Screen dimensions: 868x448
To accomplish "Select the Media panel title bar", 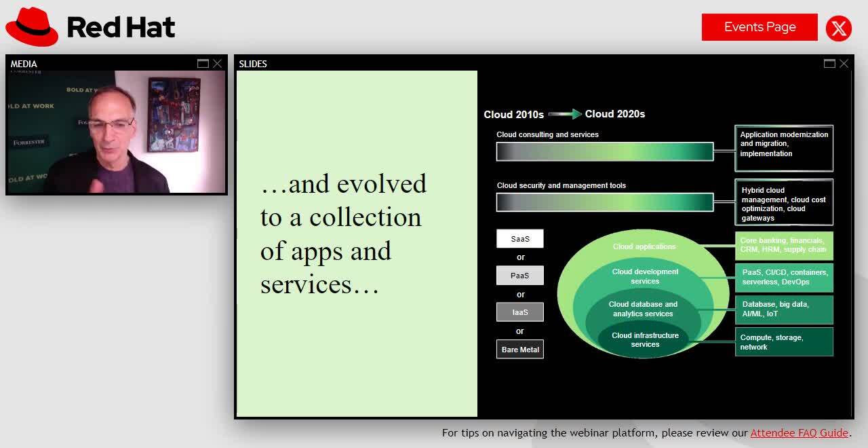I will click(102, 63).
